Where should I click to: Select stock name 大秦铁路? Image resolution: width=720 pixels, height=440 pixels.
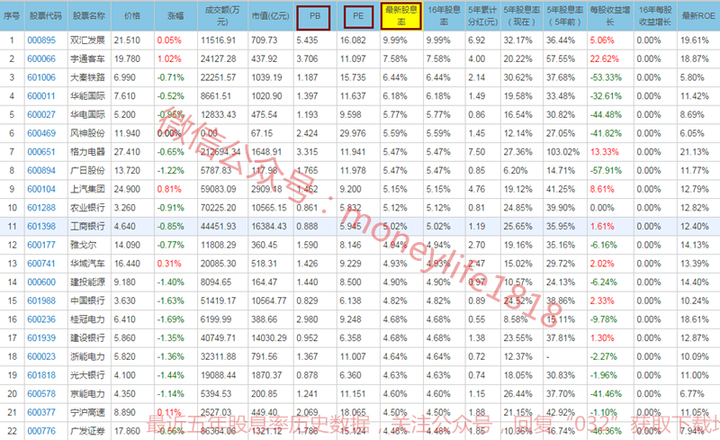point(88,78)
